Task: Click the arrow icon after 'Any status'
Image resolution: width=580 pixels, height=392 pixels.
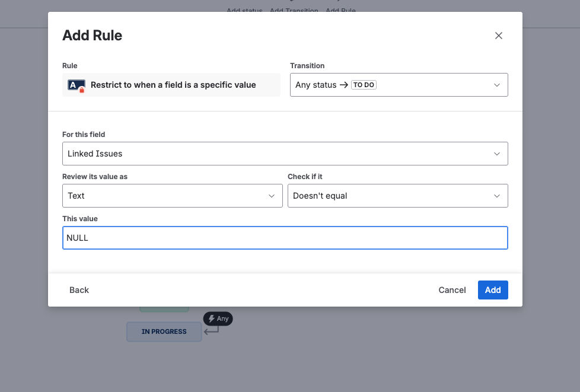Action: [343, 85]
